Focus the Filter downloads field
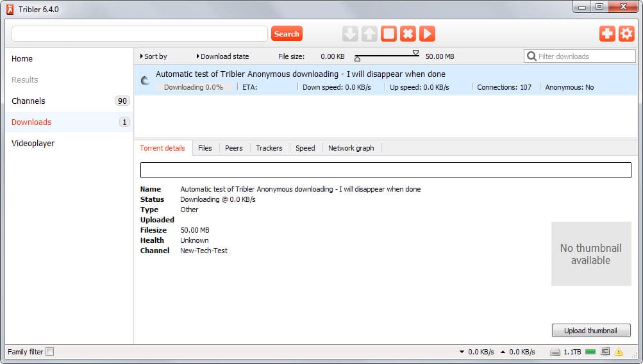This screenshot has height=364, width=643. pos(580,56)
